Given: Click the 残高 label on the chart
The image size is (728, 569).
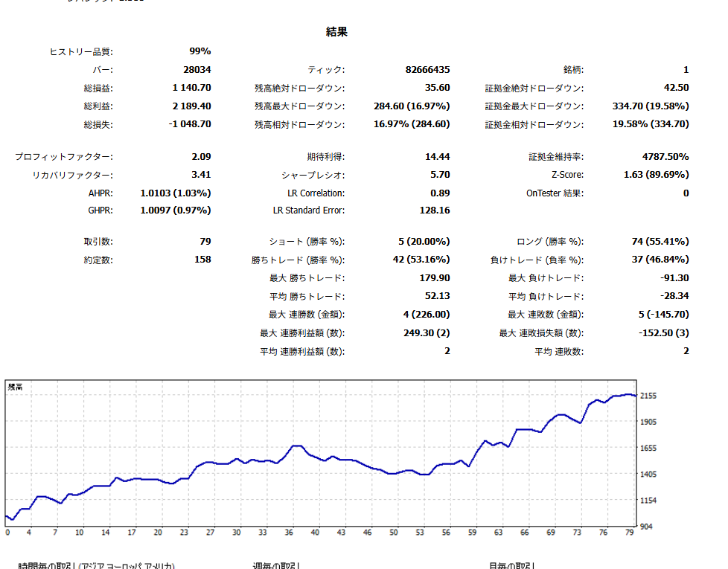Looking at the screenshot, I should [x=16, y=387].
